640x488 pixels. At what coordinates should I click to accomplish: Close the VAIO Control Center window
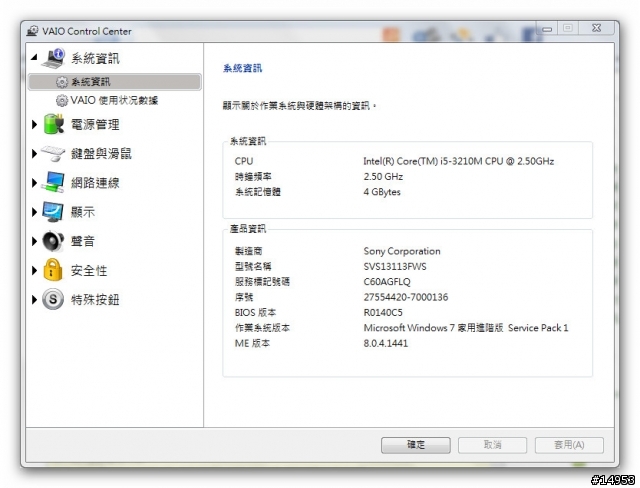[596, 28]
